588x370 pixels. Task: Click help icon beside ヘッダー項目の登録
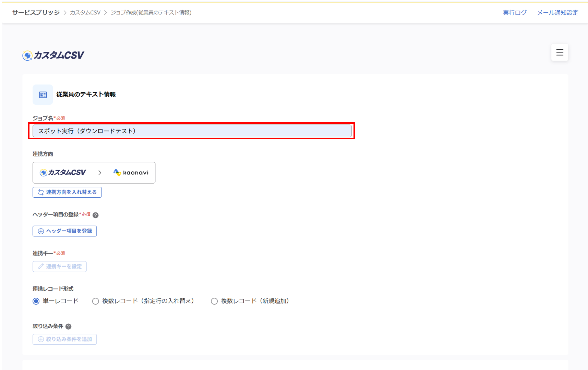pyautogui.click(x=96, y=215)
